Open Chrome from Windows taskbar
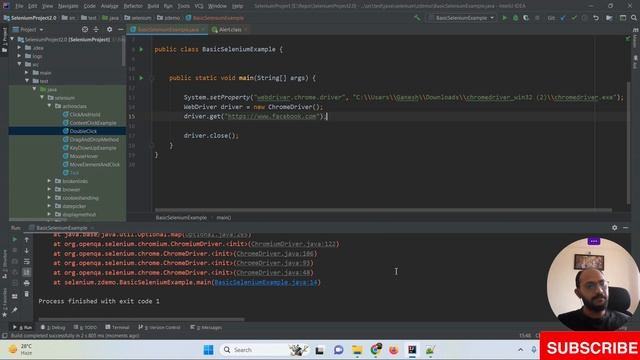Screen dimensions: 640x360 coord(376,350)
